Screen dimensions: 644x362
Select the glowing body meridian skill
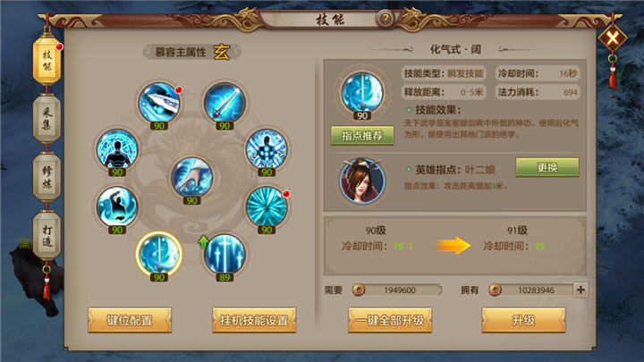coord(267,149)
